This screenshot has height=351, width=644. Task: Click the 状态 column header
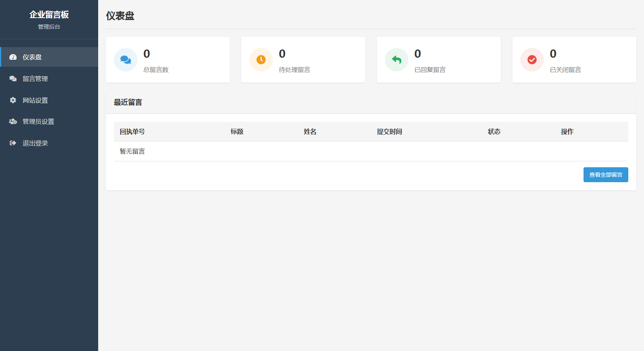pyautogui.click(x=494, y=132)
